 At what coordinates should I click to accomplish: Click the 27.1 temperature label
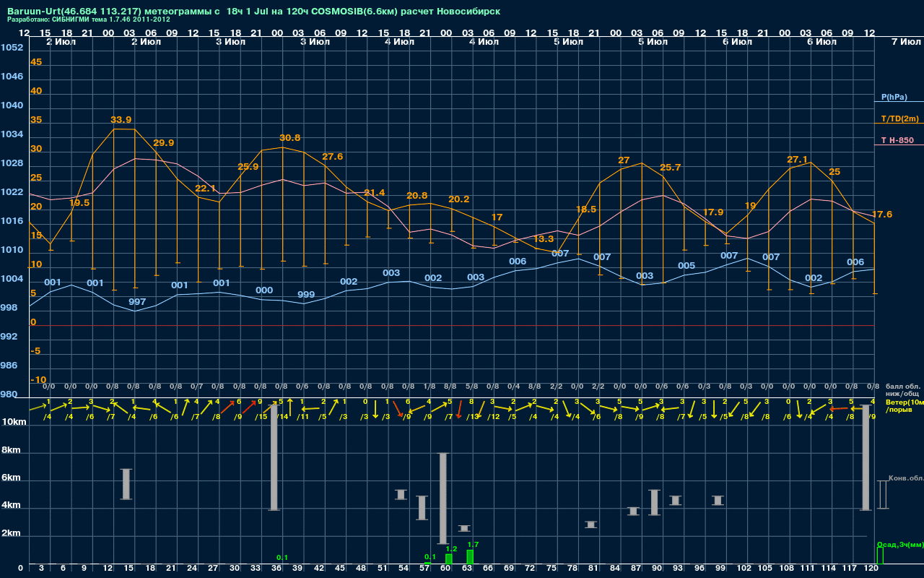[x=797, y=160]
